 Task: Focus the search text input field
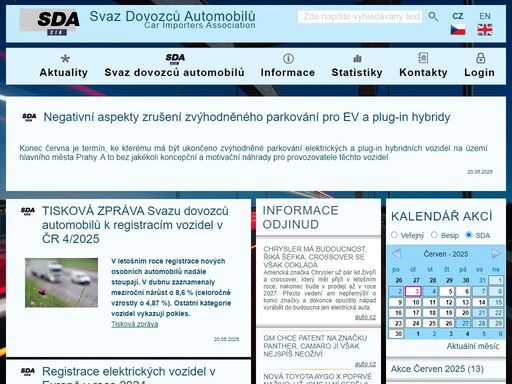pos(360,17)
